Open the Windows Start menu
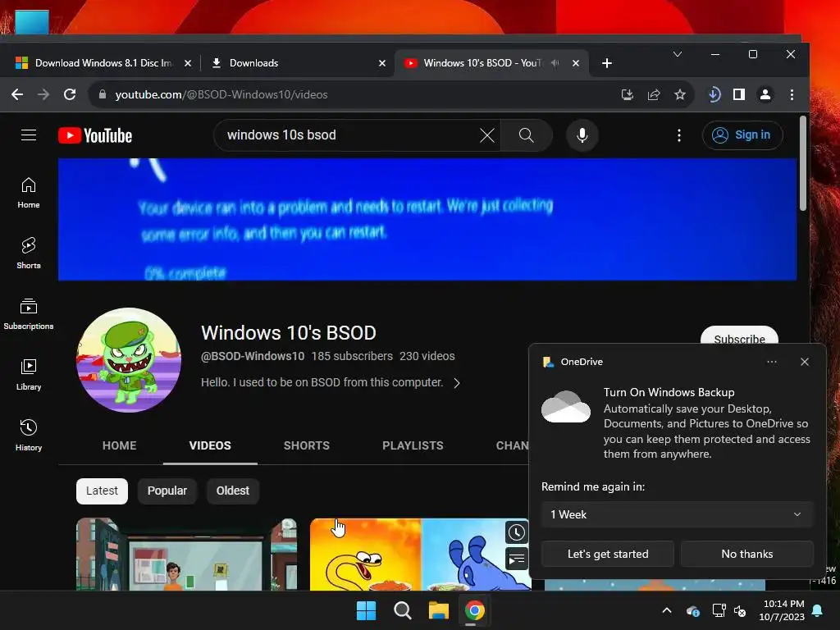This screenshot has width=840, height=630. (367, 610)
